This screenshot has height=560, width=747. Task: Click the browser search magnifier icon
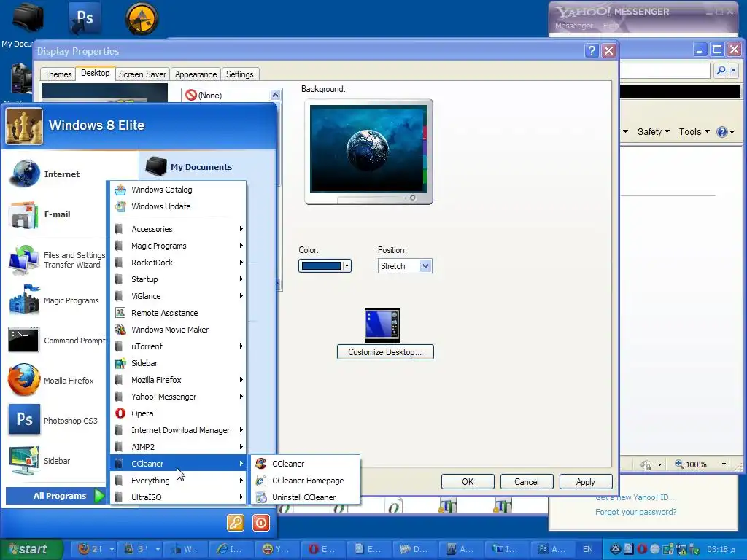tap(721, 71)
